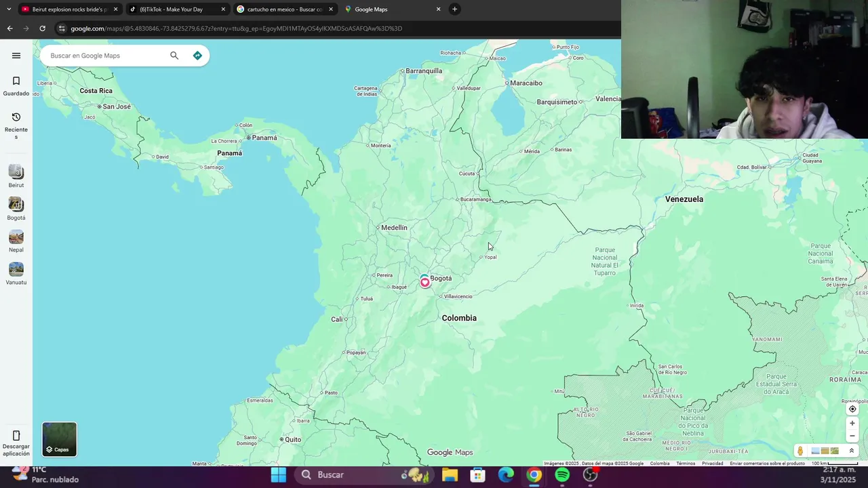Switch map layer via Capas thumbnail

tap(60, 439)
